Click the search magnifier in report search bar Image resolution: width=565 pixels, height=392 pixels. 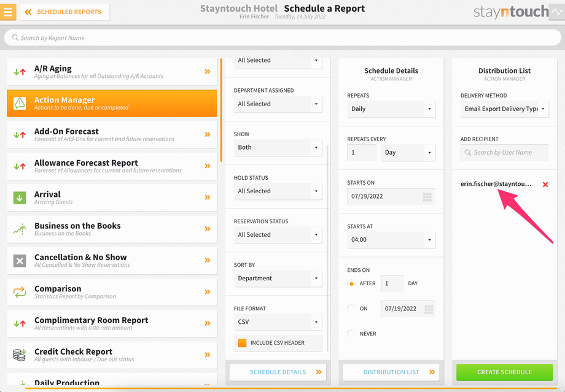[15, 37]
